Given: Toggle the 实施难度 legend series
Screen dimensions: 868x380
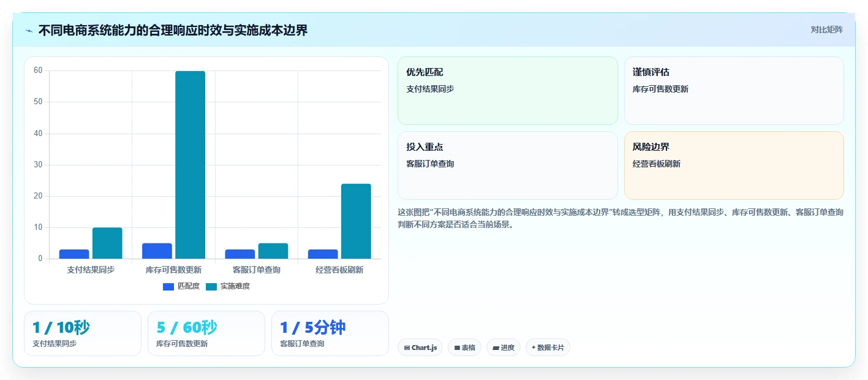Looking at the screenshot, I should 228,286.
